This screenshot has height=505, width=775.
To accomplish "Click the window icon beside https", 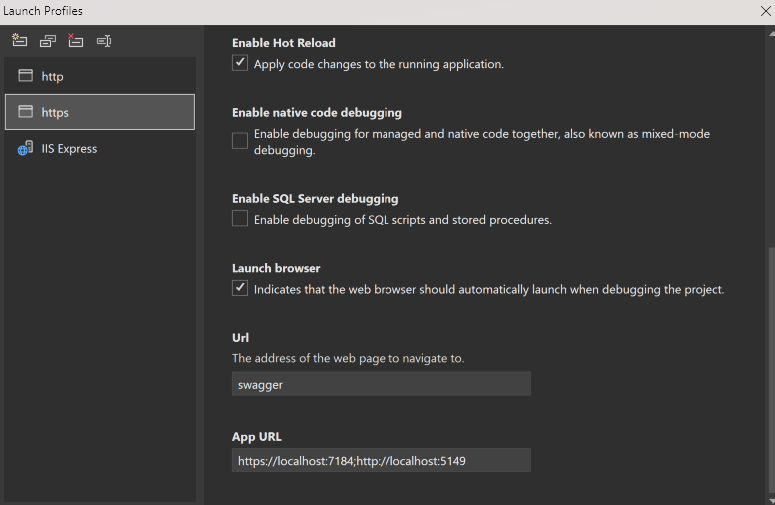I will coord(26,112).
